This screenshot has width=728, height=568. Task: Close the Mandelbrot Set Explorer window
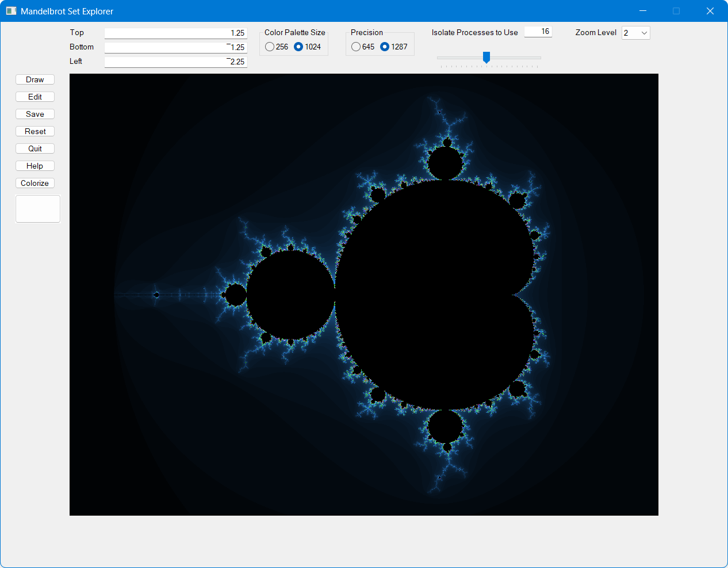tap(710, 11)
